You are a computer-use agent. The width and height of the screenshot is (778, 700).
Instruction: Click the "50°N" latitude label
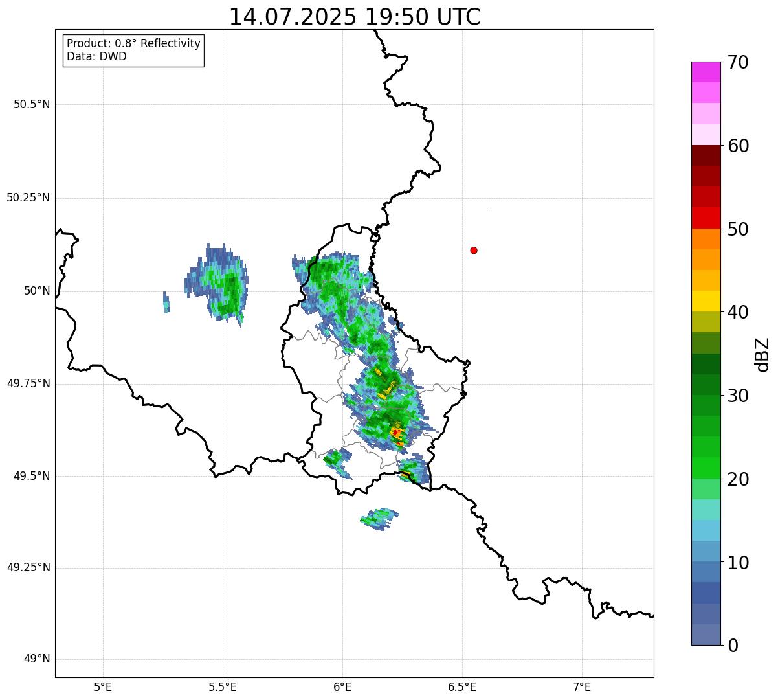click(x=37, y=291)
